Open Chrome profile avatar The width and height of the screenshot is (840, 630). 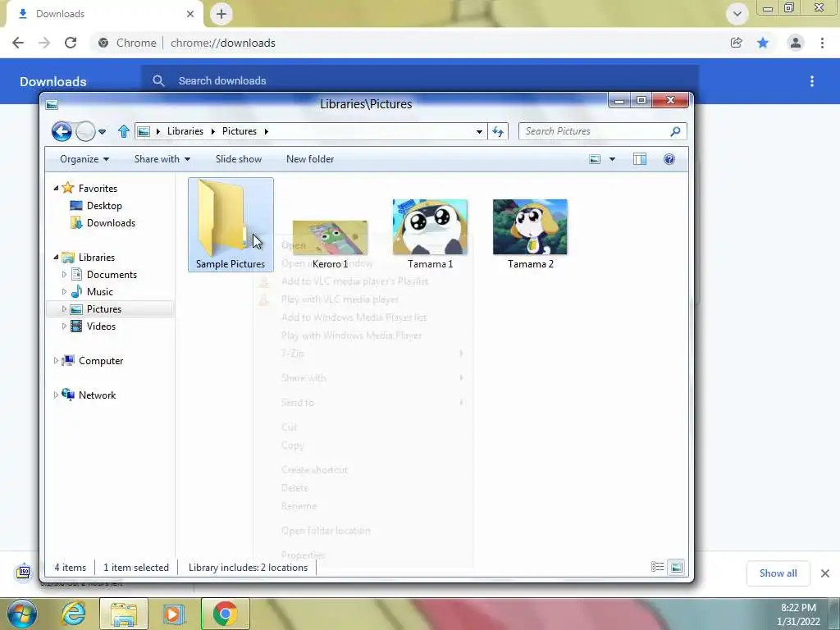[796, 43]
